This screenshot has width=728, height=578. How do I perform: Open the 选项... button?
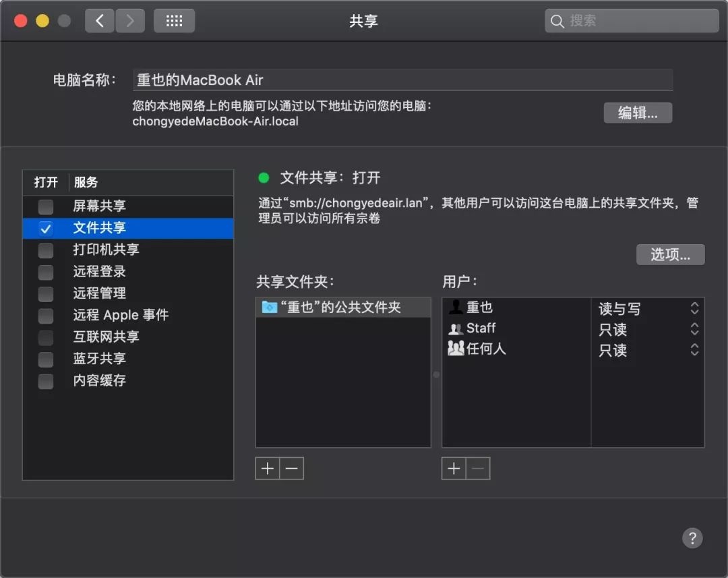pos(670,254)
